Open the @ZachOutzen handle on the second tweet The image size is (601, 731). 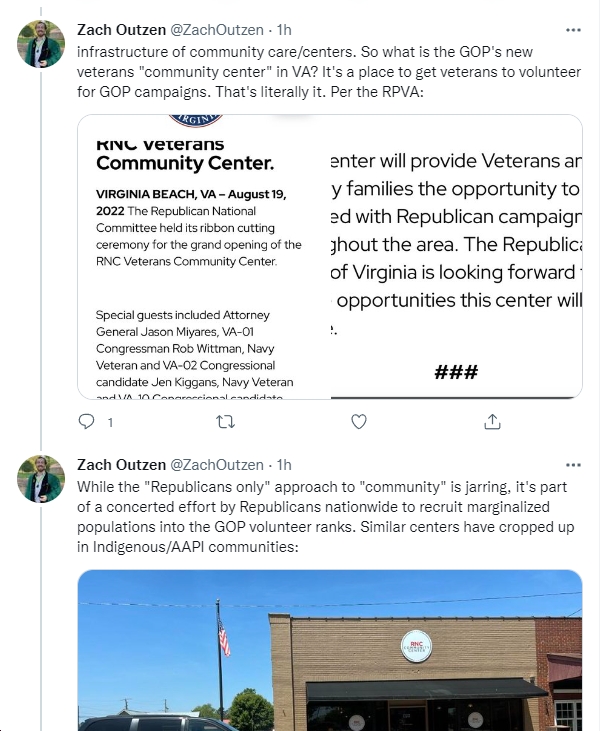click(217, 465)
